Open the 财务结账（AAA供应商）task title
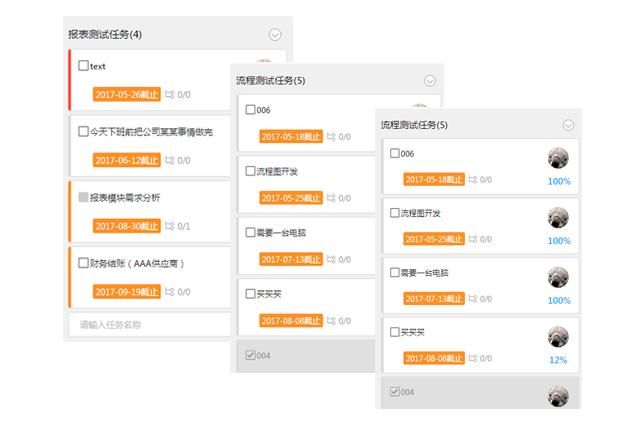The width and height of the screenshot is (640, 422). pos(137,264)
